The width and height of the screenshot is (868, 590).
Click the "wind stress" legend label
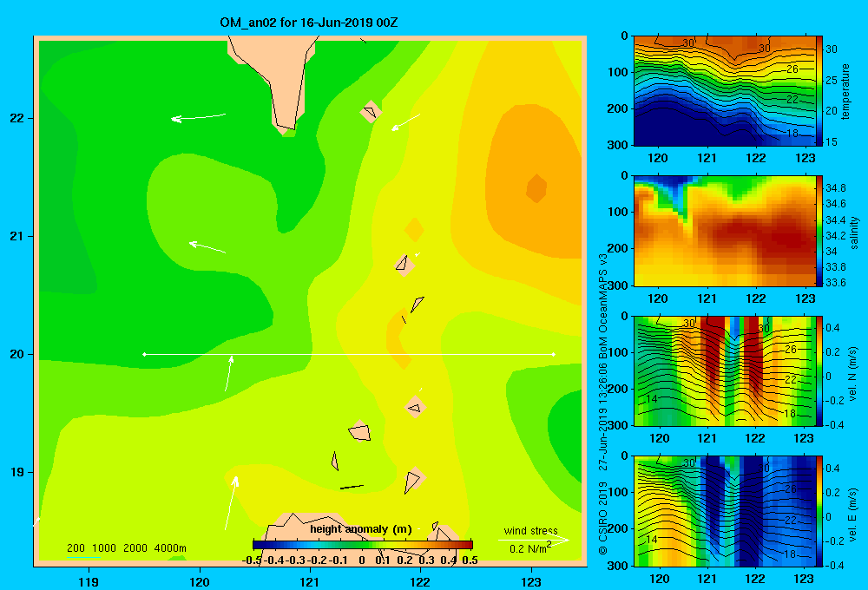click(x=530, y=531)
